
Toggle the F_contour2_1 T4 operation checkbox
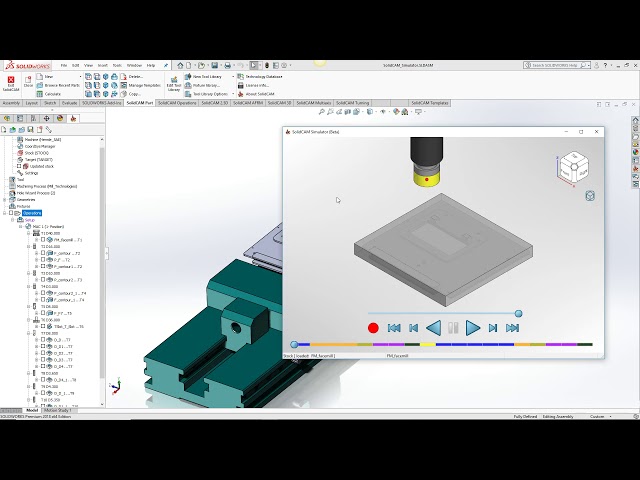(x=43, y=293)
